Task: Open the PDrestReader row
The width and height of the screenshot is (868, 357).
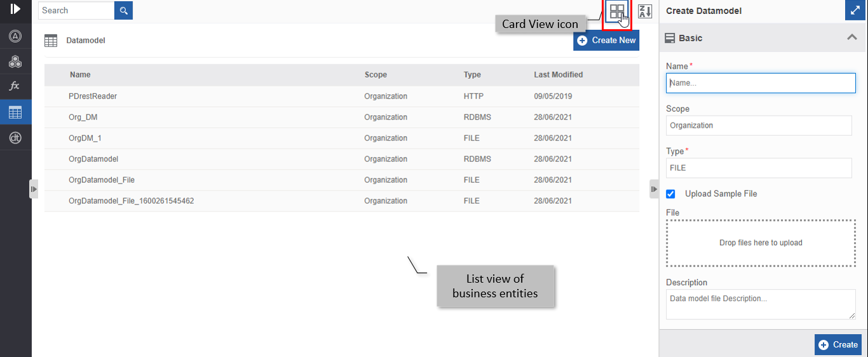Action: pos(342,97)
